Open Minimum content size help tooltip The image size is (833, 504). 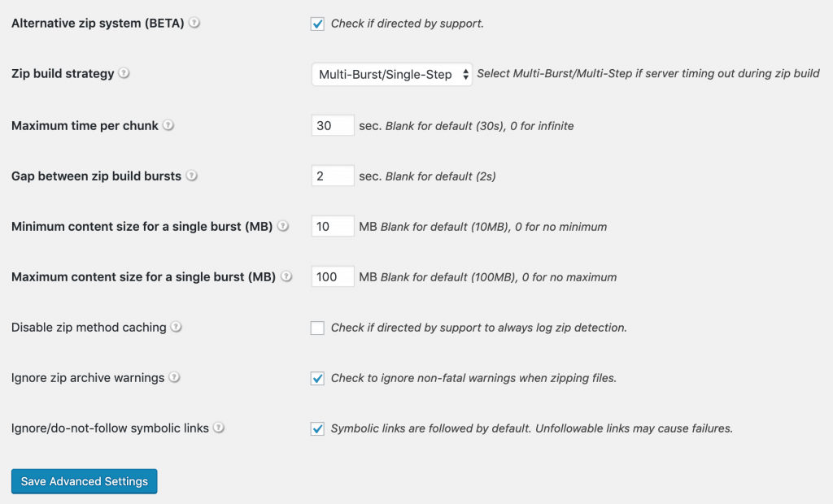tap(283, 226)
